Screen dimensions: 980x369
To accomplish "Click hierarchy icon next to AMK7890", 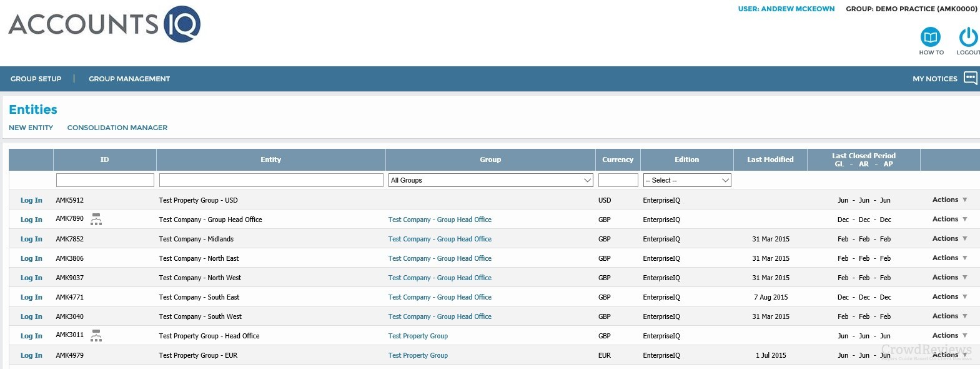I will 96,219.
